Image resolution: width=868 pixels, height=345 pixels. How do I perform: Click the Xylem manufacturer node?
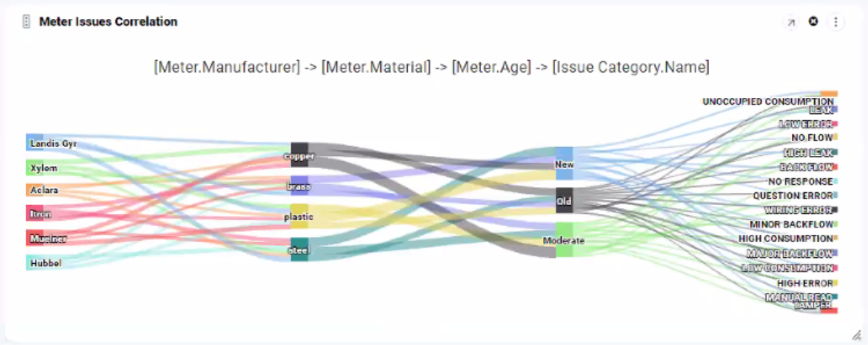pos(35,168)
